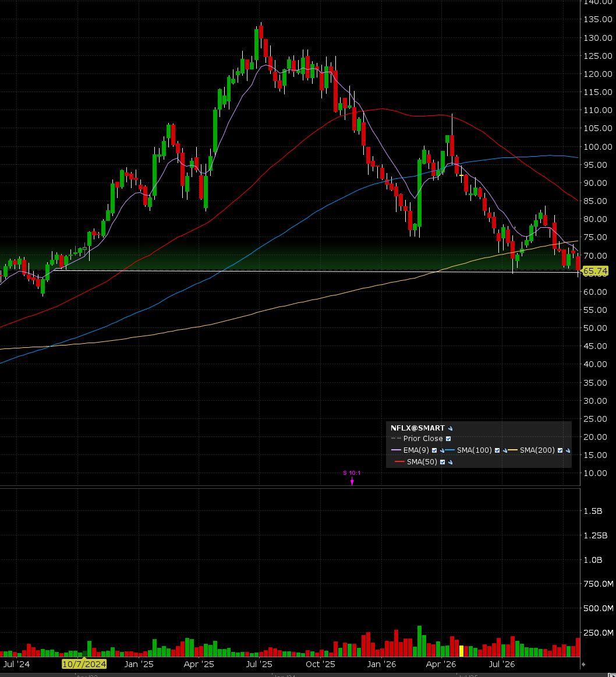Select the NFLX@SMART legend title
The height and width of the screenshot is (677, 616).
417,428
